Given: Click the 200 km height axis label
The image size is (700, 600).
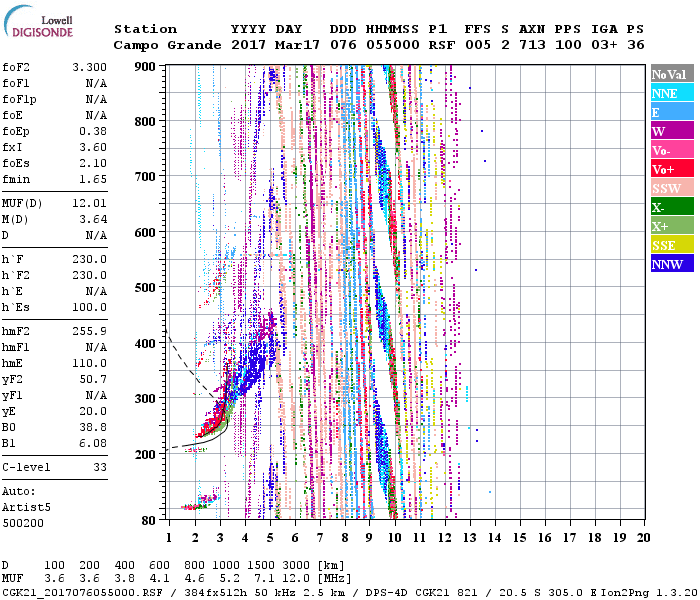Looking at the screenshot, I should [x=145, y=454].
